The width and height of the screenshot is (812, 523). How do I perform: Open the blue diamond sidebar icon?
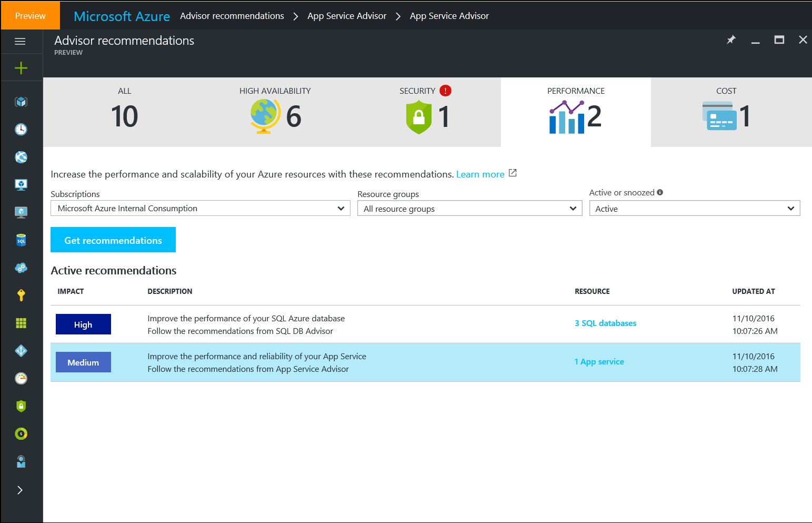pyautogui.click(x=21, y=351)
